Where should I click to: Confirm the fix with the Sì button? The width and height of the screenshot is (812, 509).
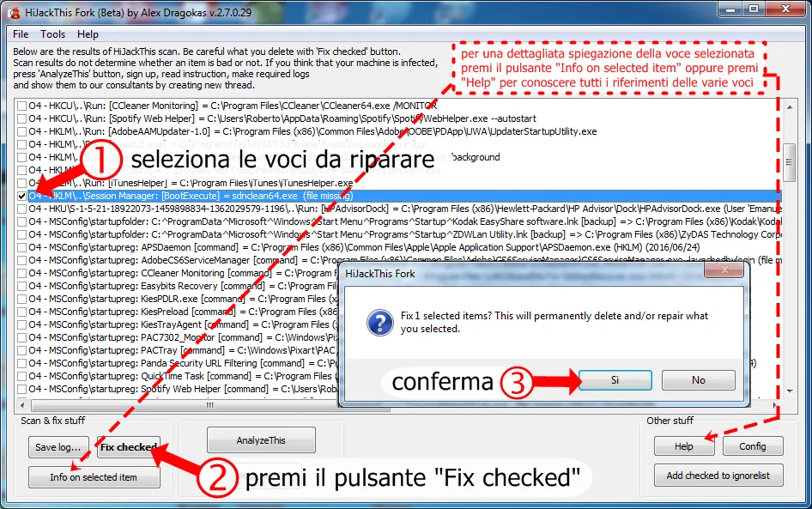(x=615, y=380)
